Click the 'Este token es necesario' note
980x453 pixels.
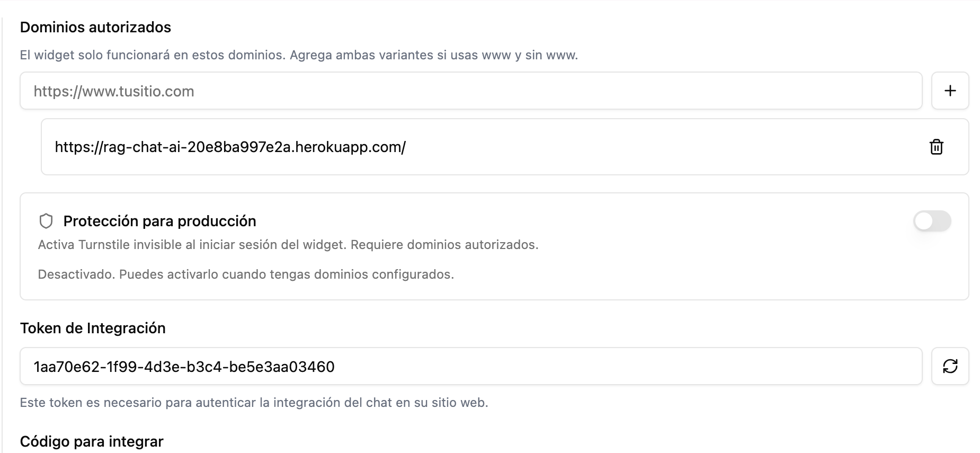point(254,403)
